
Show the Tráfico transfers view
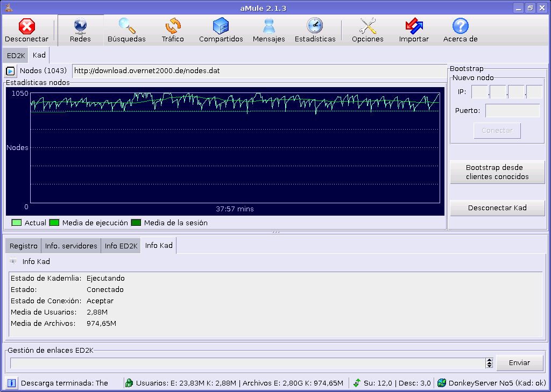click(x=173, y=30)
